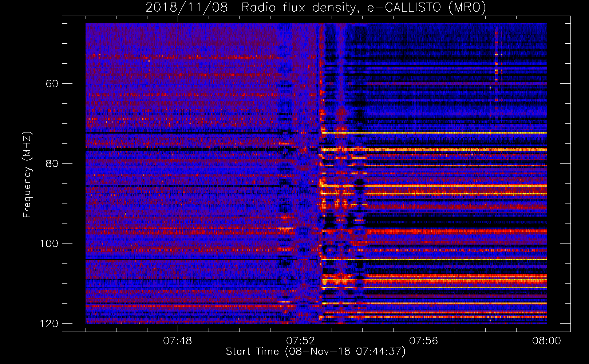
Task: Select the Start Time axis label
Action: click(316, 352)
